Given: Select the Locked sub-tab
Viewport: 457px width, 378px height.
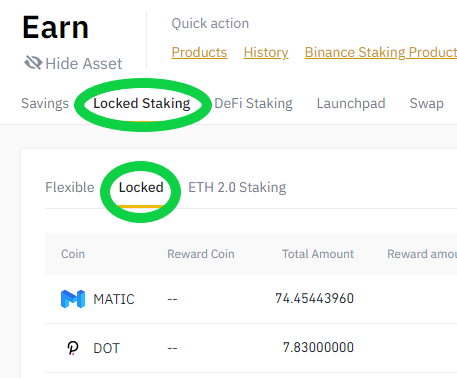Looking at the screenshot, I should pos(141,187).
